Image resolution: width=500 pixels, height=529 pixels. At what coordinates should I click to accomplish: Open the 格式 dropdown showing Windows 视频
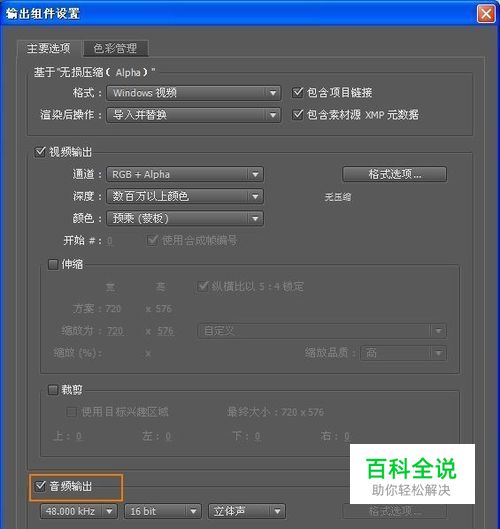193,92
